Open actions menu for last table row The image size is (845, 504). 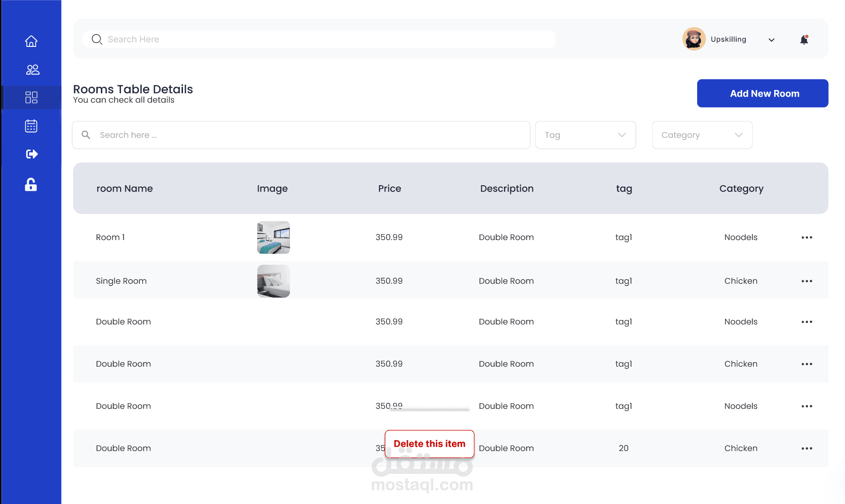(x=807, y=449)
